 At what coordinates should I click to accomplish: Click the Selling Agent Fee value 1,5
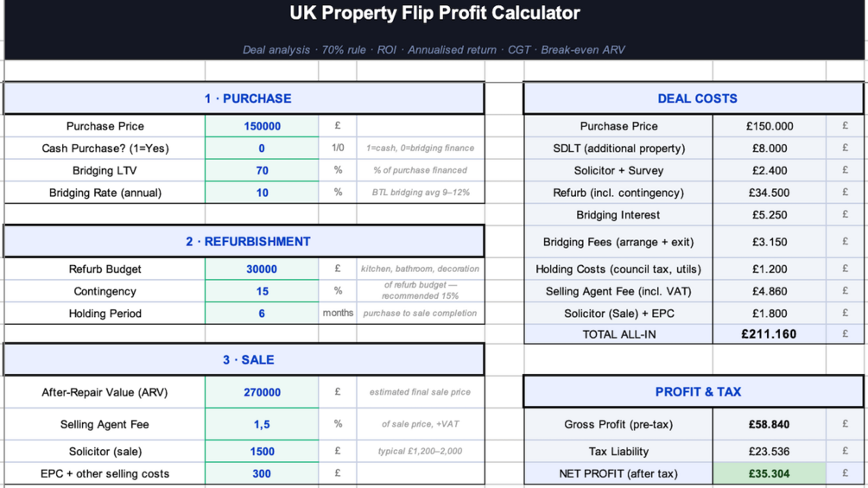point(262,424)
